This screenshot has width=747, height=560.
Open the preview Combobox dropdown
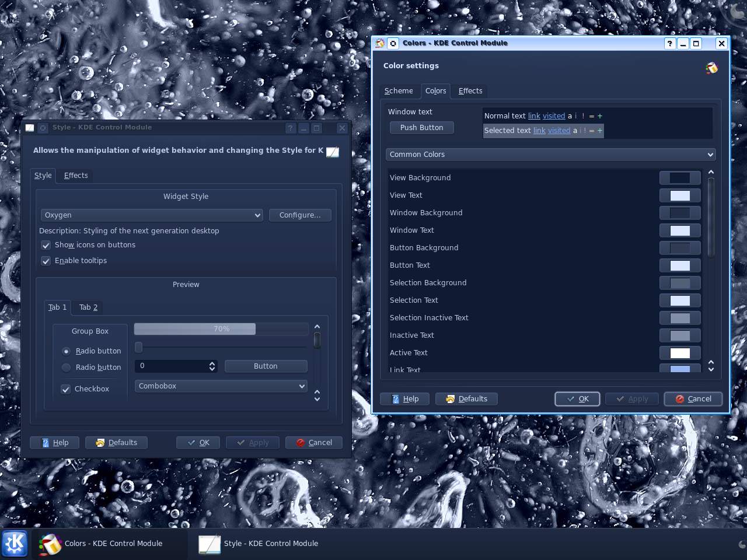coord(221,386)
